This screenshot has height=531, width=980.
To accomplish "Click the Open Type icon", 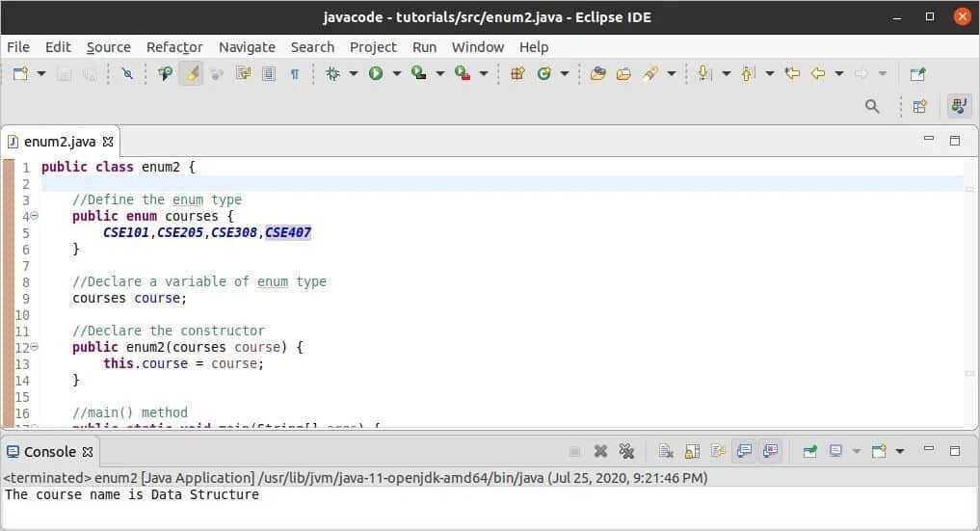I will tap(598, 73).
